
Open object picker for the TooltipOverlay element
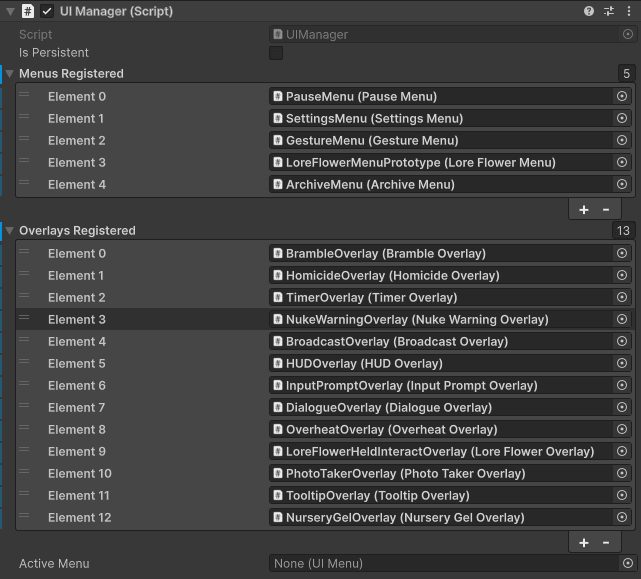click(x=622, y=495)
